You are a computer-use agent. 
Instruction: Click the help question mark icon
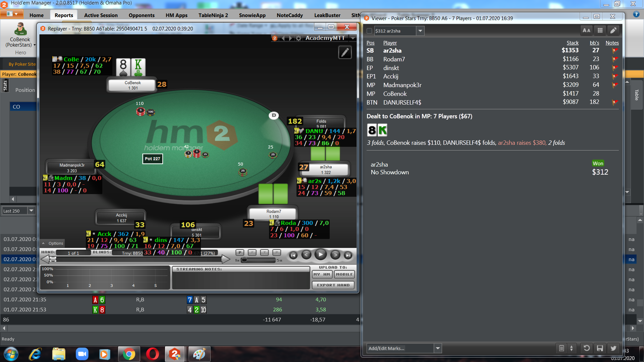click(x=636, y=14)
